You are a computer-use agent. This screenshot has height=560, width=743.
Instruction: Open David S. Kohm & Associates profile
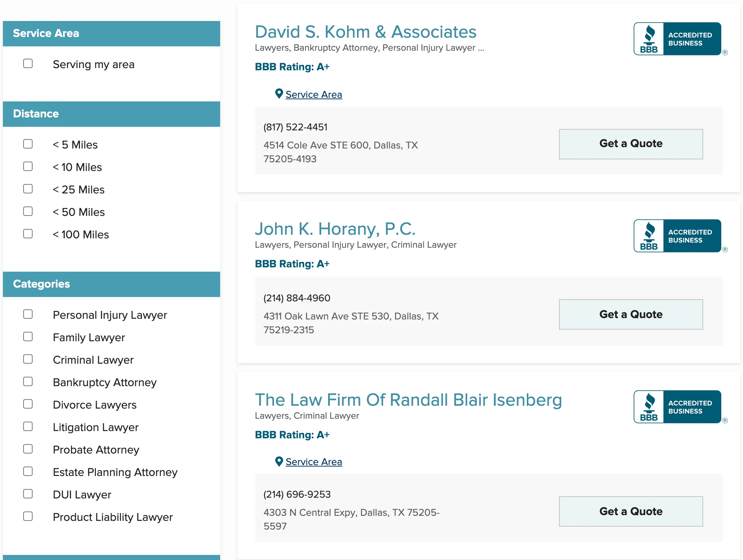point(365,32)
